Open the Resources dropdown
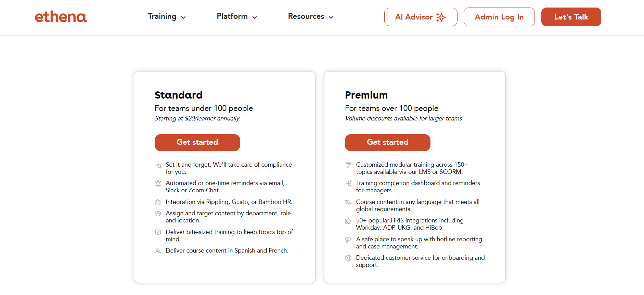This screenshot has width=644, height=295. 310,16
